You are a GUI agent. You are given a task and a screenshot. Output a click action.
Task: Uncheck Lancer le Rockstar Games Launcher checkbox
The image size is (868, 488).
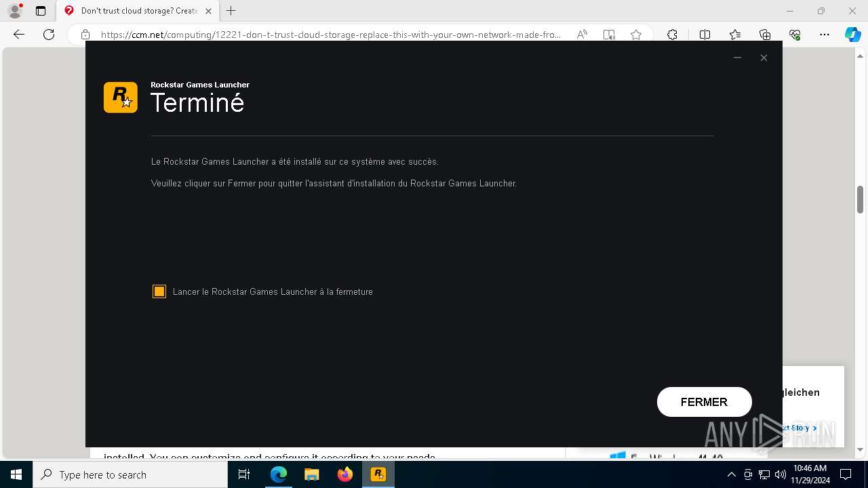[x=159, y=291]
